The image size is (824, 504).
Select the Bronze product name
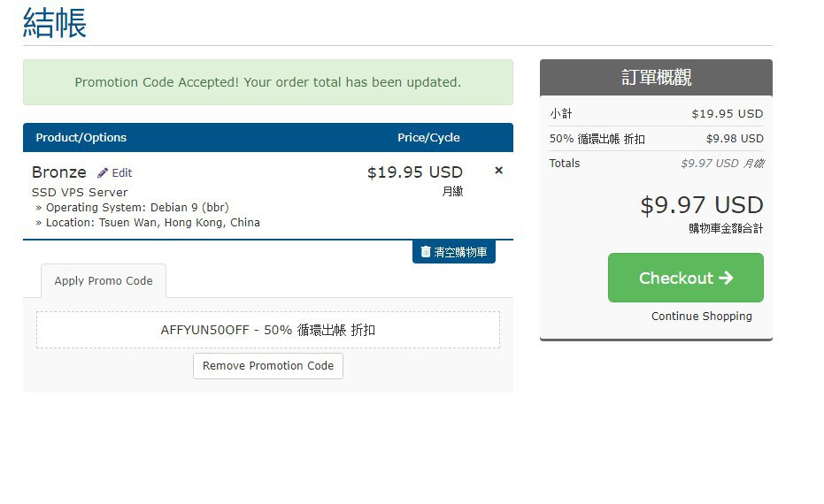click(x=59, y=172)
